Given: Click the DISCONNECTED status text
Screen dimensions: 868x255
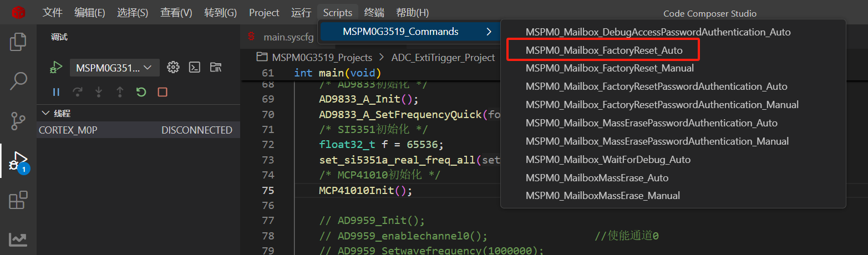Looking at the screenshot, I should point(197,130).
